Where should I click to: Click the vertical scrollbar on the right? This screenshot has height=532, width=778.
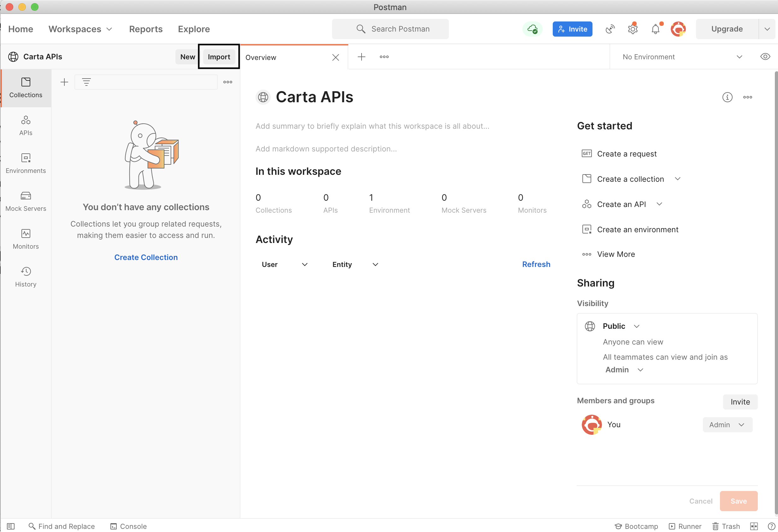tap(776, 293)
